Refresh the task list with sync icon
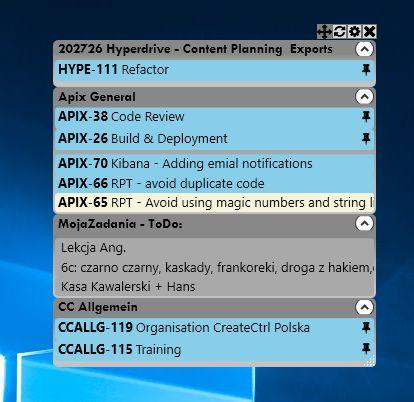Screen dimensions: 414x402 pyautogui.click(x=339, y=32)
